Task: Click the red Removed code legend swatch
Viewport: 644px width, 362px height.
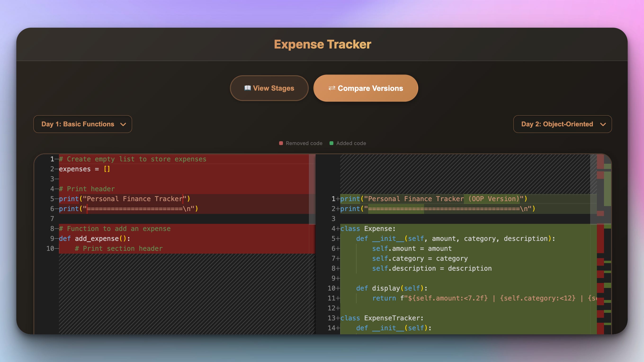Action: point(281,143)
